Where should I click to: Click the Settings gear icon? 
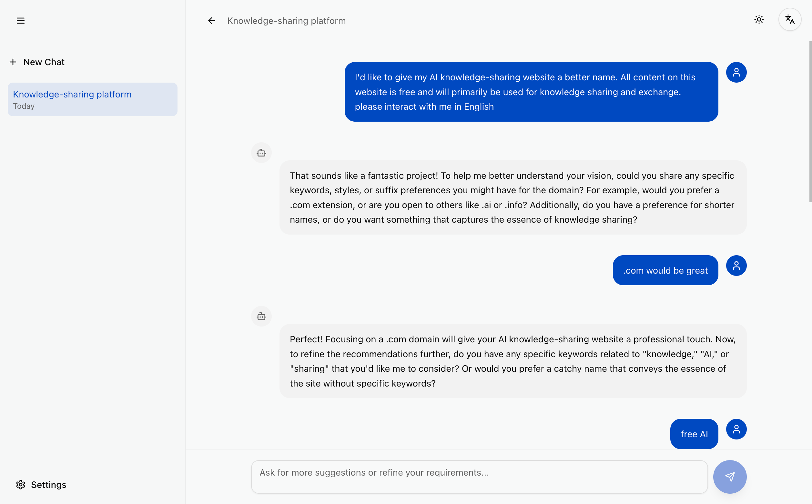21,484
